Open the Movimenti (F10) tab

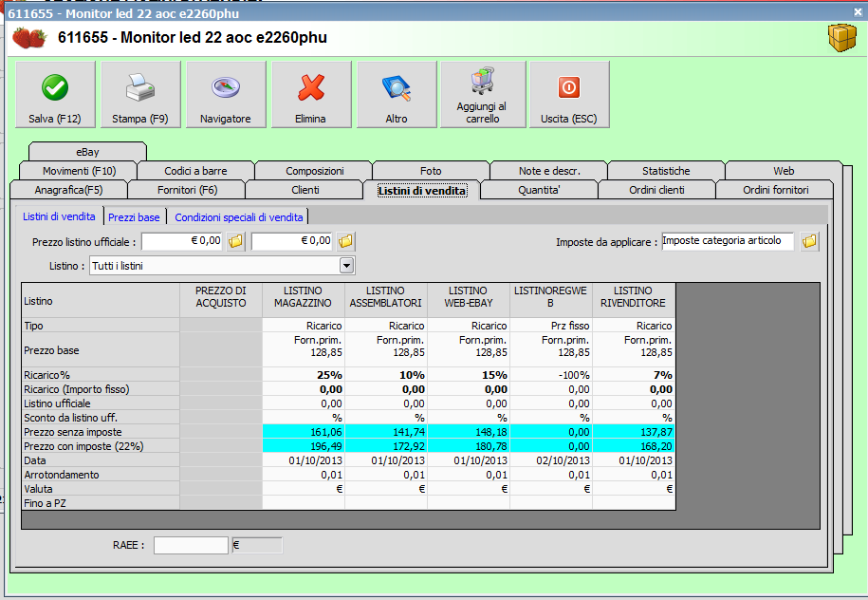coord(79,171)
